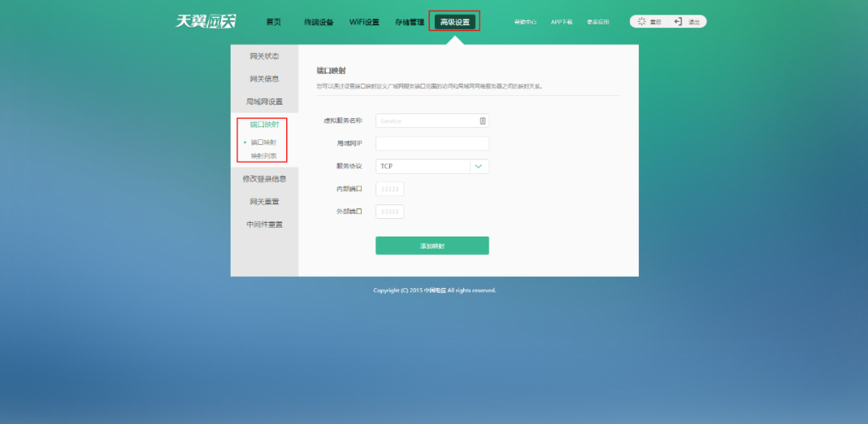Expand the 服务协议 TCP dropdown arrow

coord(479,167)
